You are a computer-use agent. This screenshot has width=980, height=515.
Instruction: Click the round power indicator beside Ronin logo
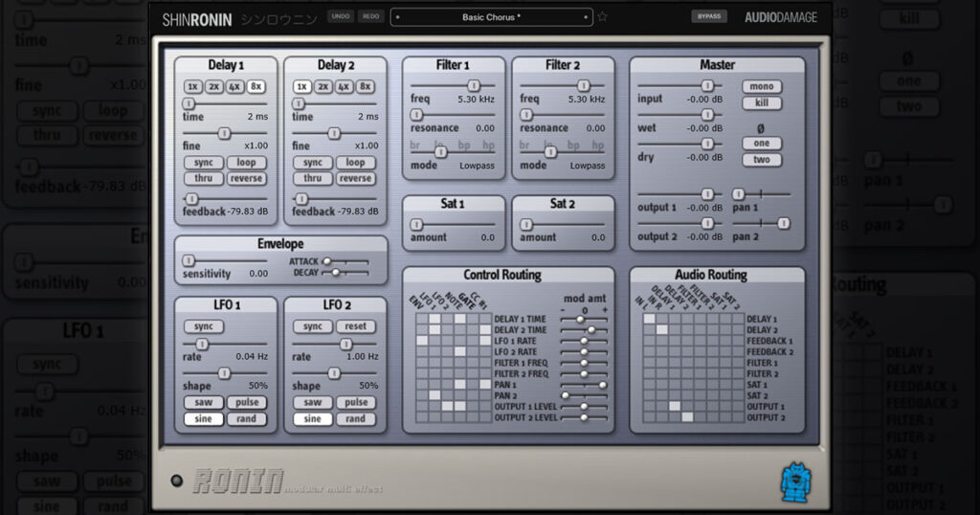point(177,481)
